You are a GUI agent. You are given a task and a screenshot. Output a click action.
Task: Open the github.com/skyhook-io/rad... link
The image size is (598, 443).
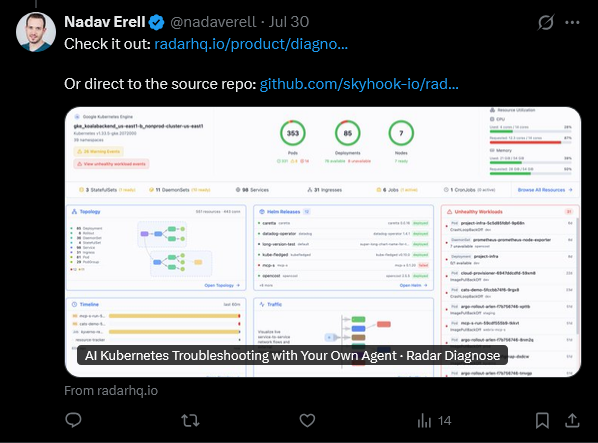point(359,84)
